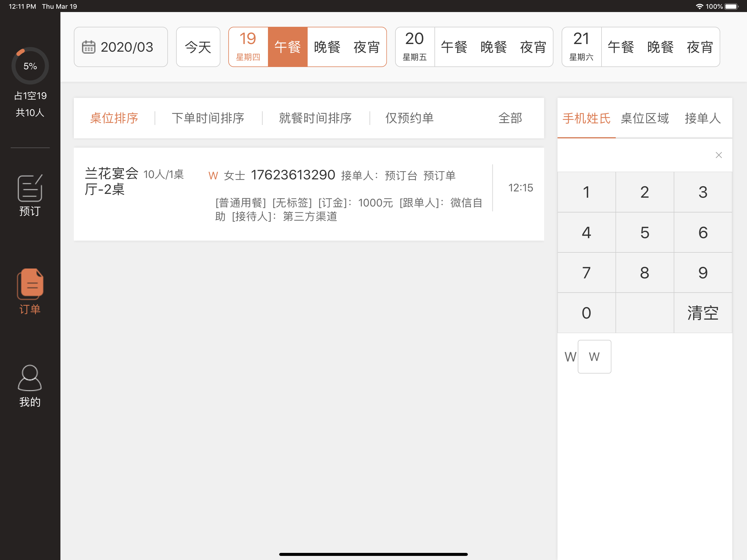
Task: Switch to 桌位区域 search tab
Action: tap(644, 118)
